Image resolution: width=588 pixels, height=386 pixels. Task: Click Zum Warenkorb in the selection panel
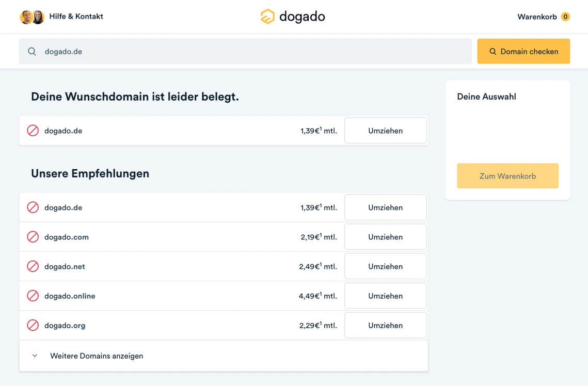click(x=507, y=175)
